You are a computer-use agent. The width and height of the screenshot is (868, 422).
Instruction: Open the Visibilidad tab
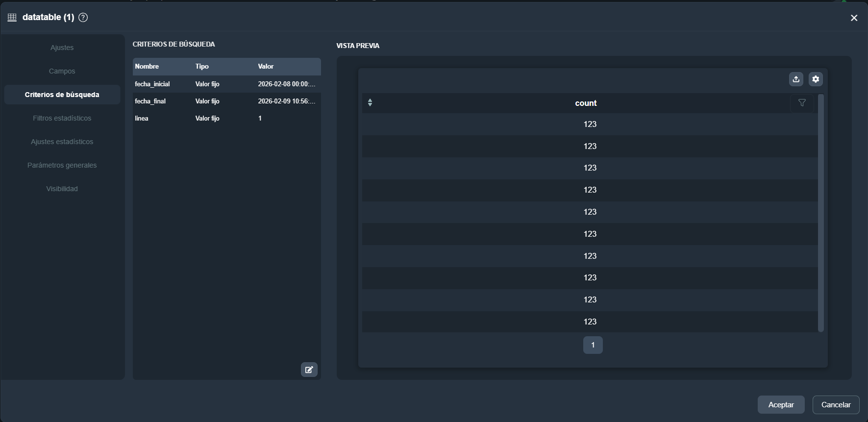pos(62,189)
